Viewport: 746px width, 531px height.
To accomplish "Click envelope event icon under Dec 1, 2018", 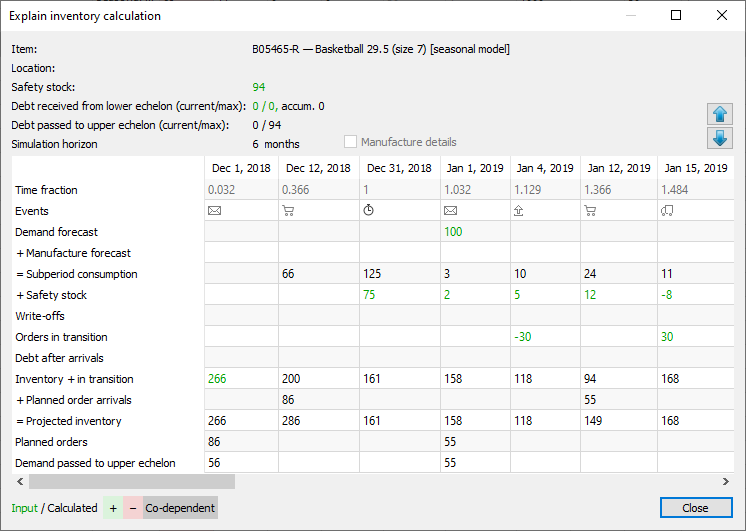I will pos(214,211).
